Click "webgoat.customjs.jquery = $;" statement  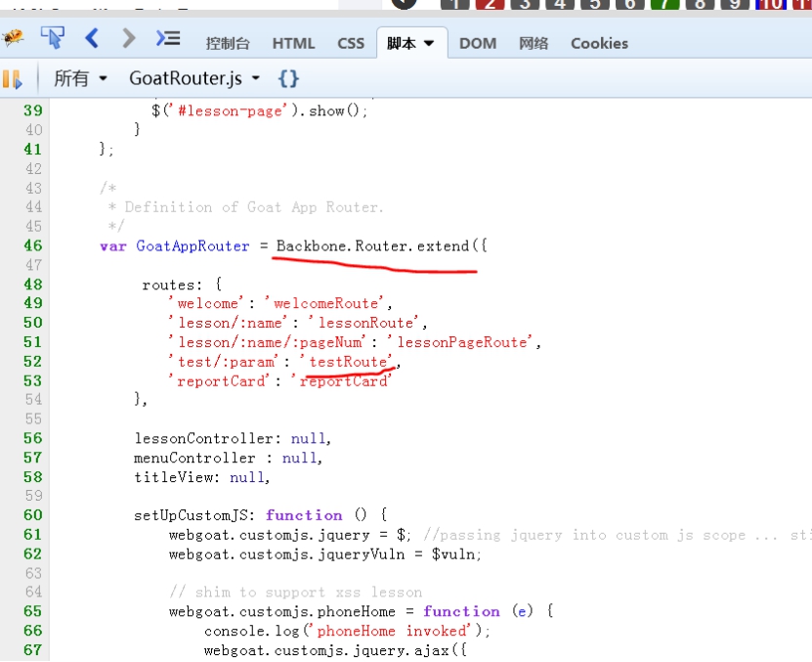pos(290,535)
